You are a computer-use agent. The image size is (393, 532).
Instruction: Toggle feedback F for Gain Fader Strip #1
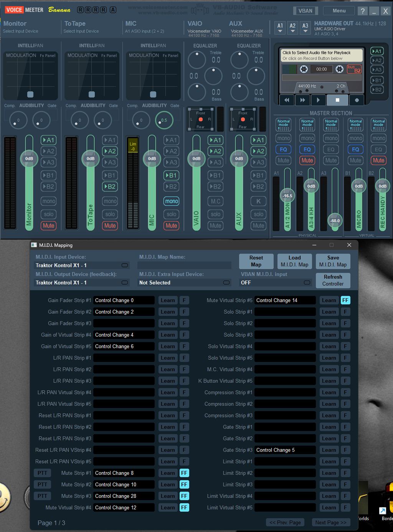click(x=184, y=300)
